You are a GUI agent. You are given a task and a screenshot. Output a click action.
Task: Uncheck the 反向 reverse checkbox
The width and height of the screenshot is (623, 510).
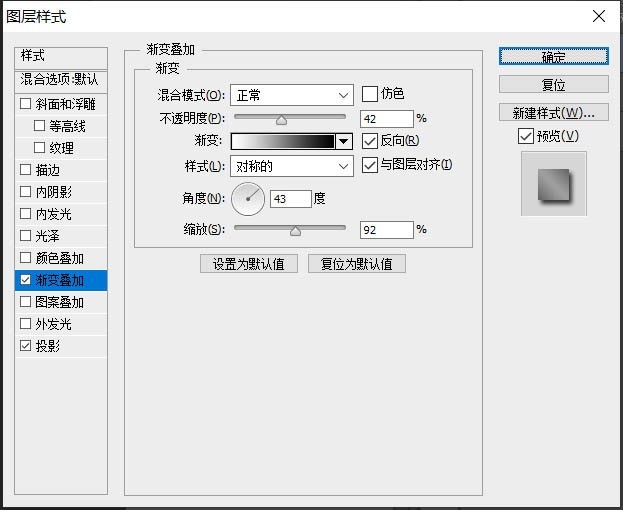point(370,141)
